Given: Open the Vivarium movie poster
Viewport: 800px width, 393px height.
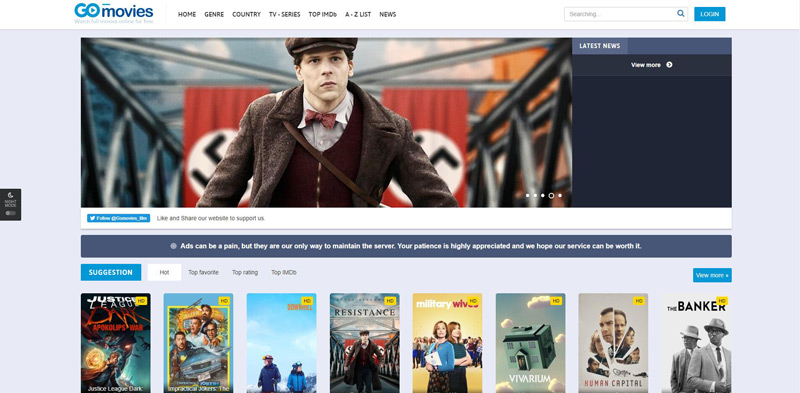Looking at the screenshot, I should [531, 343].
